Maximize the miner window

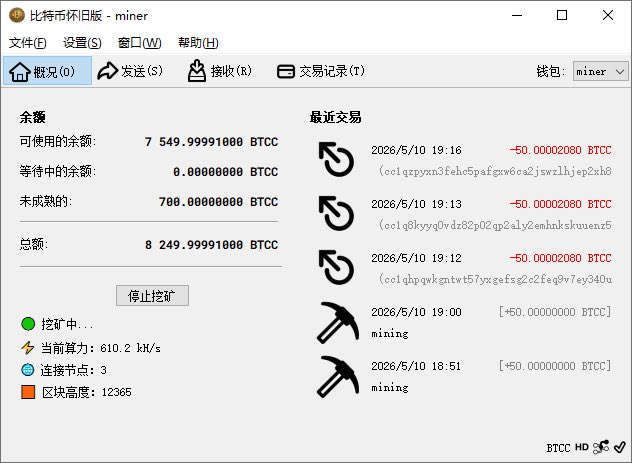pyautogui.click(x=562, y=15)
